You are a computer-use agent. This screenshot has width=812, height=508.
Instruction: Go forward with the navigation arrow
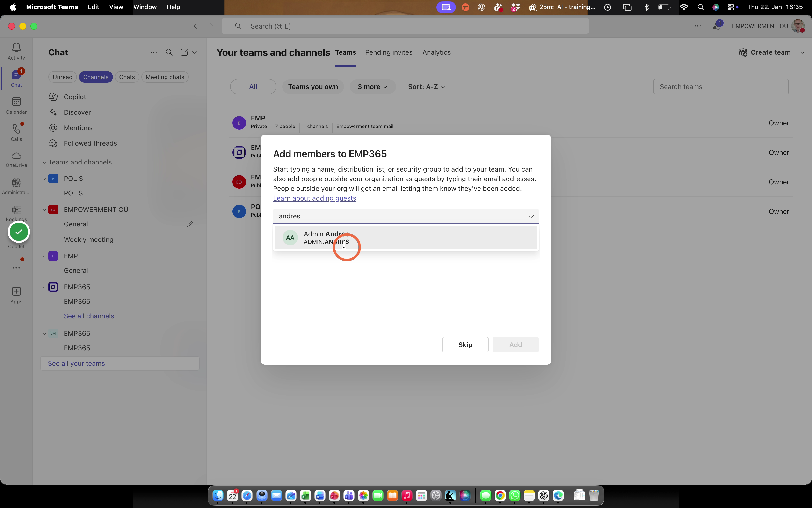[x=211, y=26]
